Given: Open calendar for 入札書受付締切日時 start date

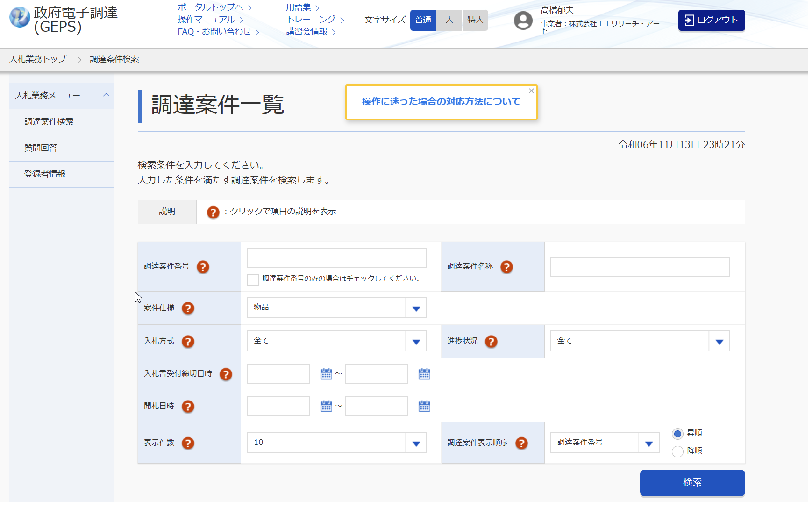Looking at the screenshot, I should 326,374.
